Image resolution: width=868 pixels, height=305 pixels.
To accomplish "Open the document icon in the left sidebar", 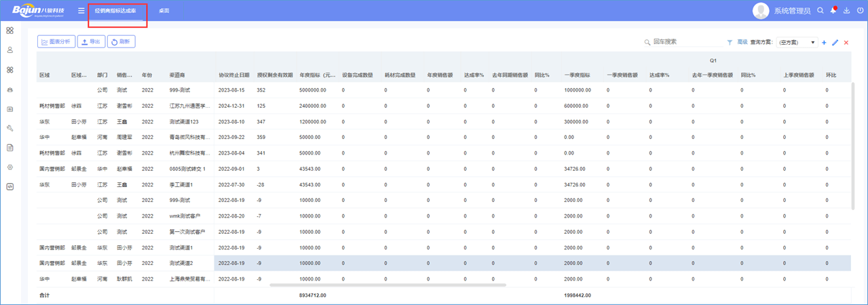I will (x=10, y=148).
